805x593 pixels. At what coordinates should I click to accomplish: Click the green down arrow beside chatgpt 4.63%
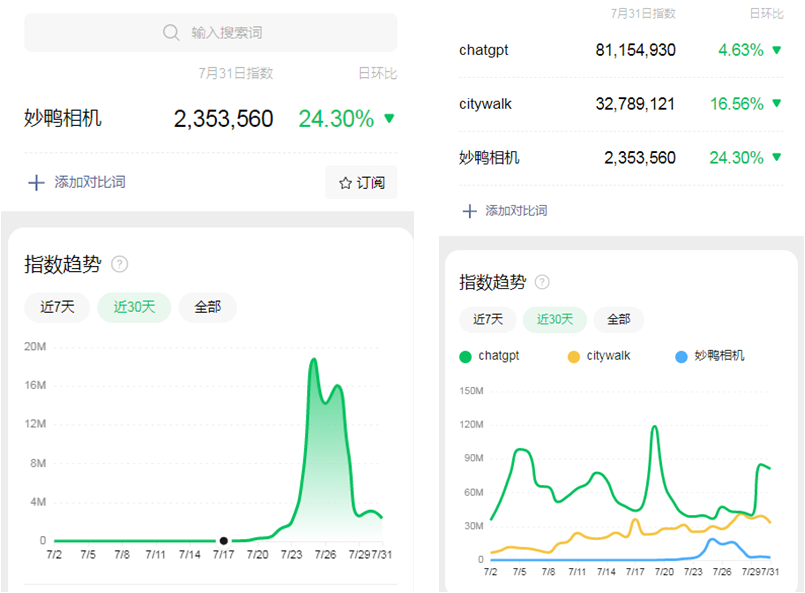pos(776,50)
